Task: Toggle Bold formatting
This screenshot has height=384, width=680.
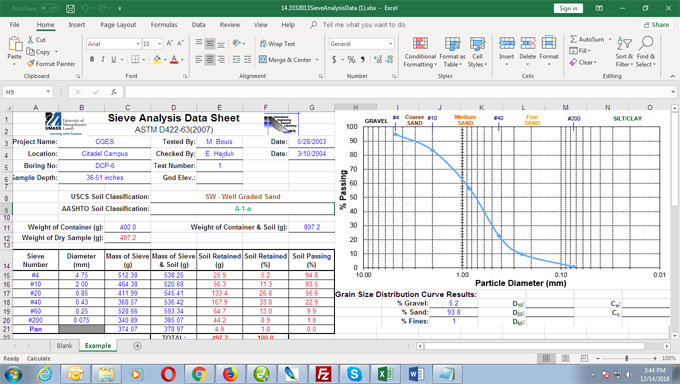Action: pos(92,59)
